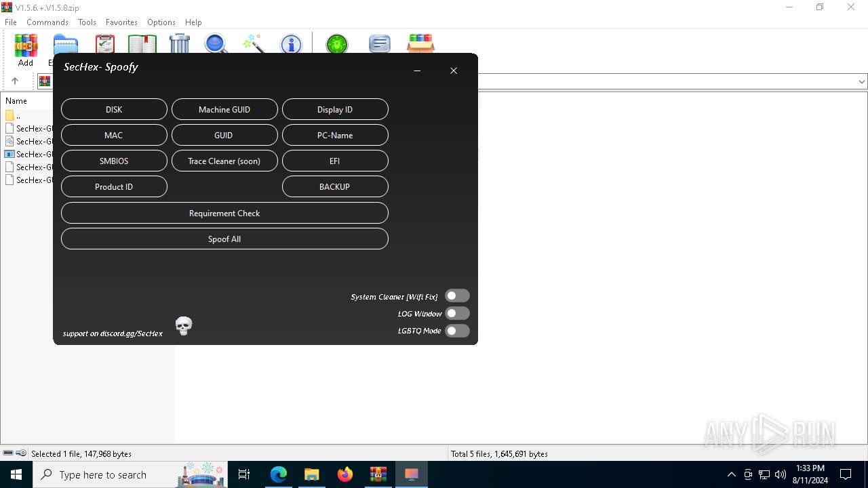This screenshot has width=868, height=488.
Task: Open File Explorer from taskbar
Action: click(312, 474)
